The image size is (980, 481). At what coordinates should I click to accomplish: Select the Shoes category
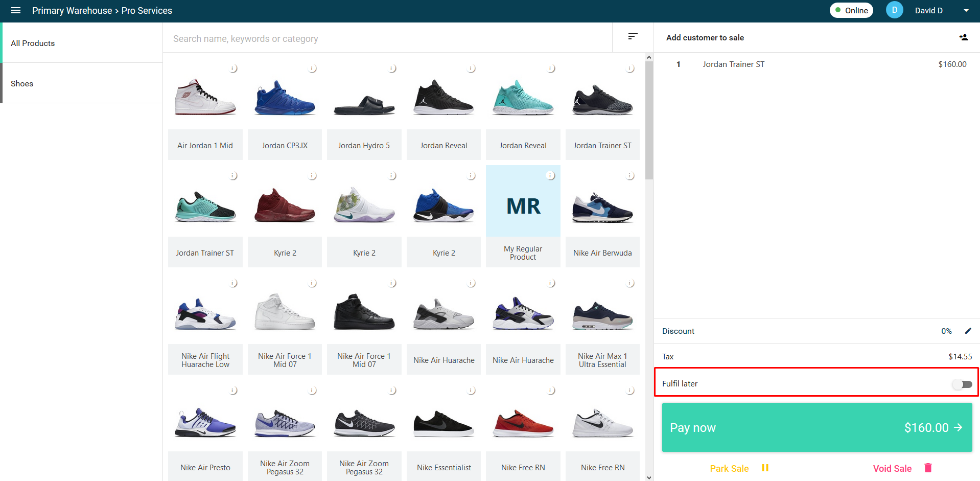[x=82, y=83]
